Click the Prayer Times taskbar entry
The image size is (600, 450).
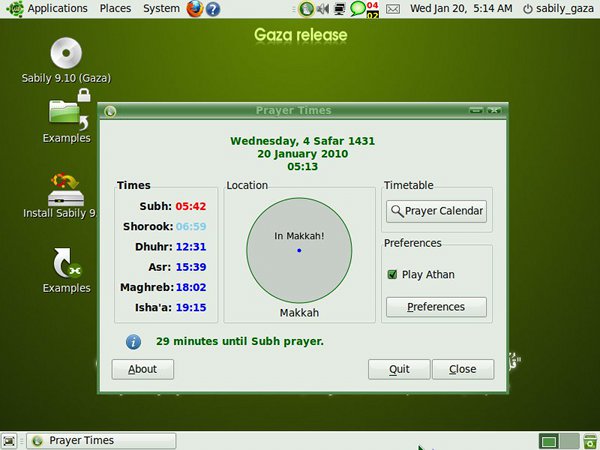[101, 441]
